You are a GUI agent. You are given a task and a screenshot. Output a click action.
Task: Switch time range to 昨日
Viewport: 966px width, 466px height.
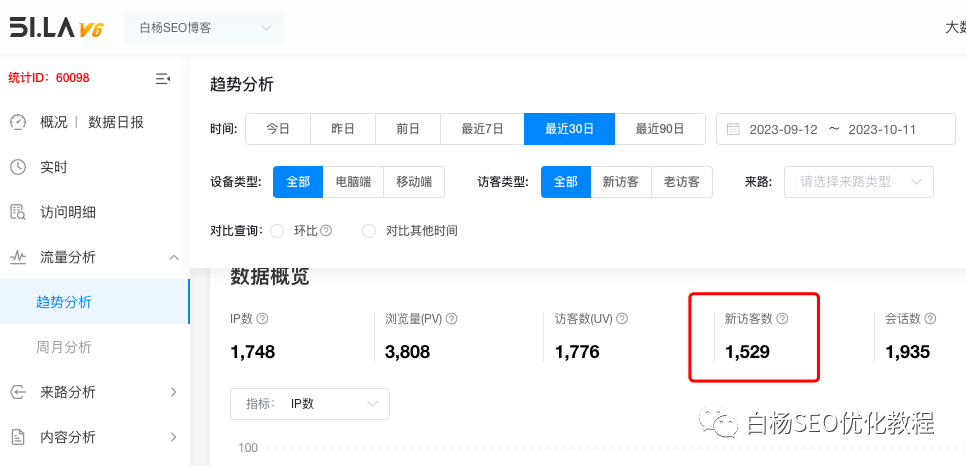point(343,129)
